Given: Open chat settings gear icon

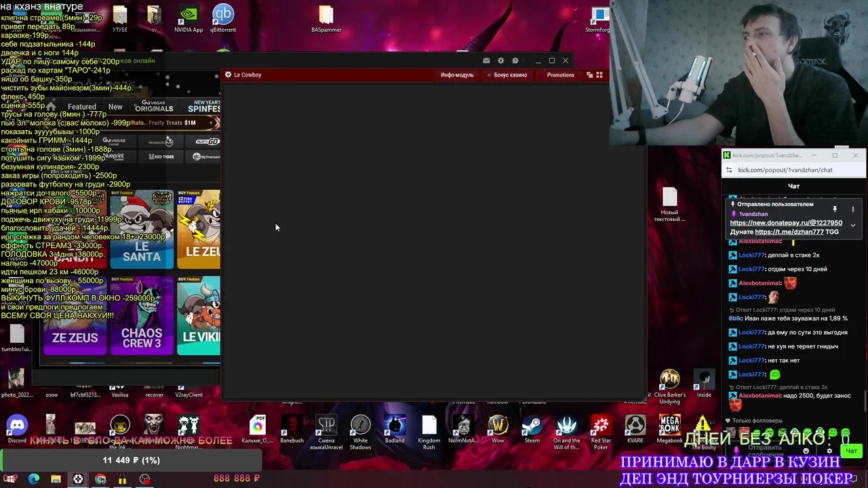Looking at the screenshot, I should click(x=829, y=451).
